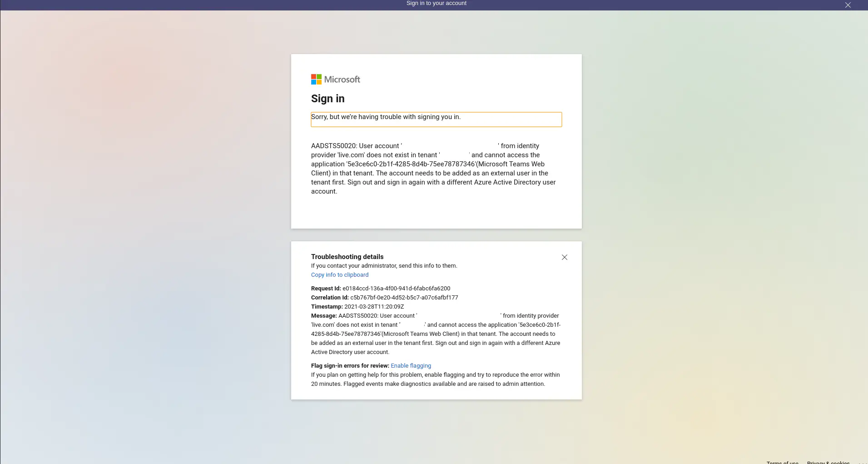Select the Correlation Id value

click(x=403, y=297)
